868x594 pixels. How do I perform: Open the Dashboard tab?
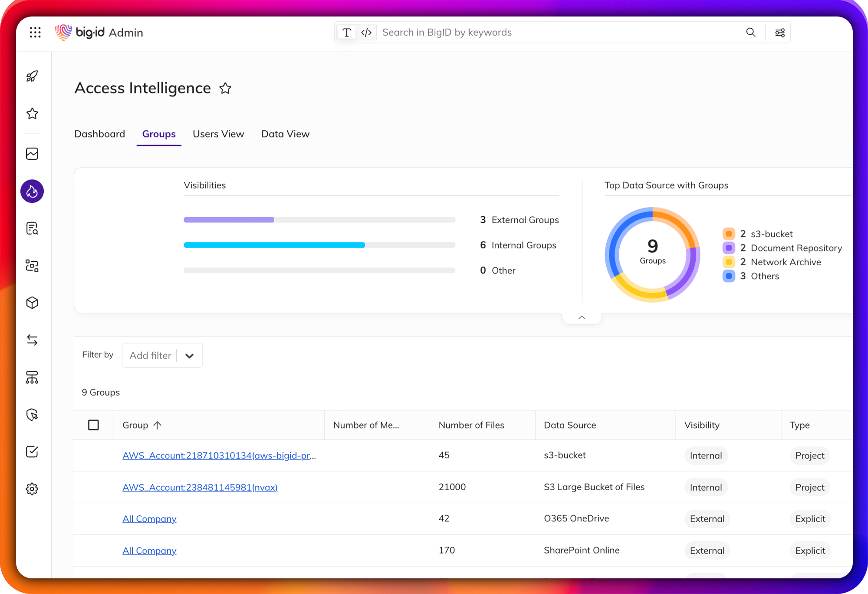tap(100, 134)
